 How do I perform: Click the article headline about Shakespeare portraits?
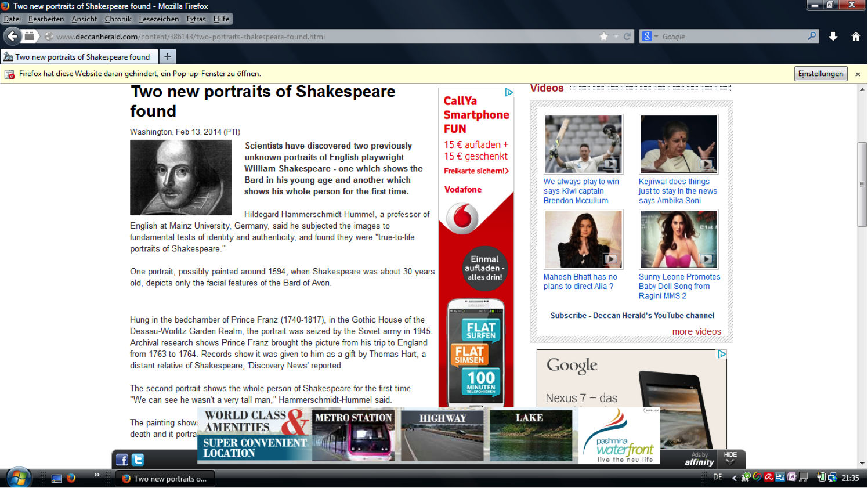(263, 102)
